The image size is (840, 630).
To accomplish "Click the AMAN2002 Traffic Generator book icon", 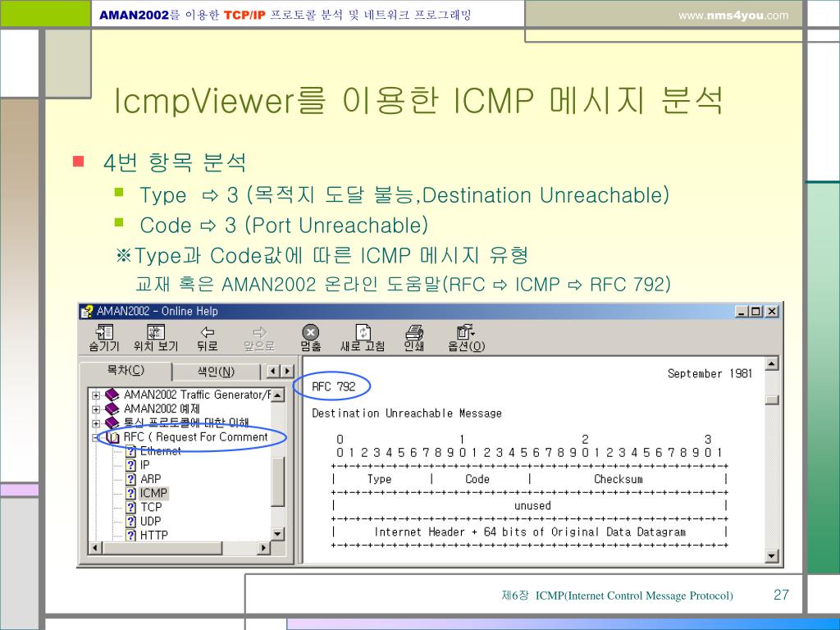I will point(112,395).
